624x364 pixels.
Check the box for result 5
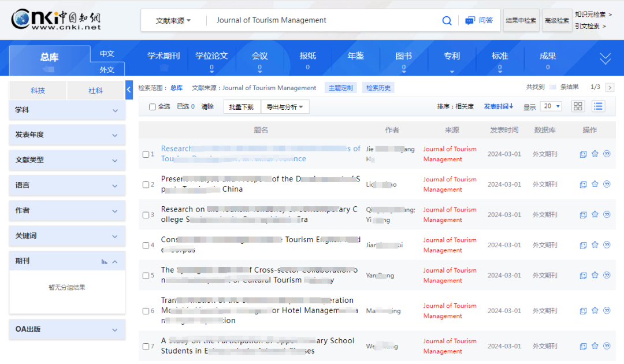point(146,275)
